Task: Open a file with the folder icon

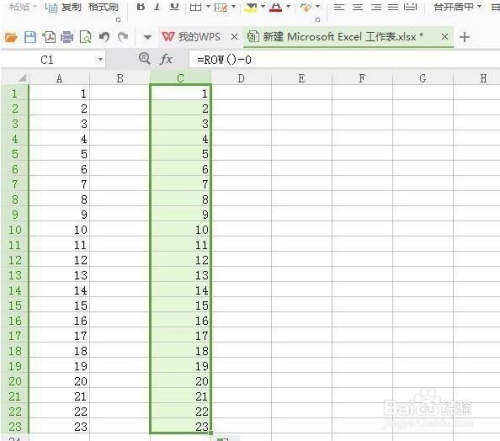Action: (x=11, y=37)
